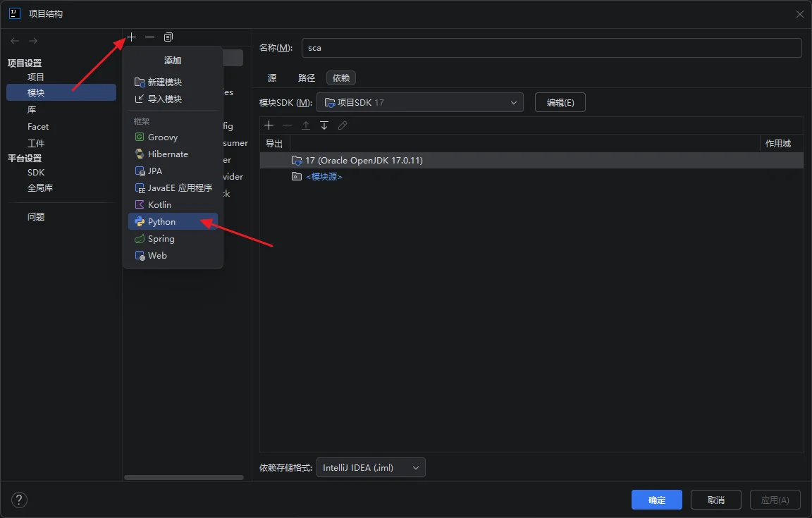Screen dimensions: 812x518
Task: Click the back navigation arrow
Action: point(15,41)
